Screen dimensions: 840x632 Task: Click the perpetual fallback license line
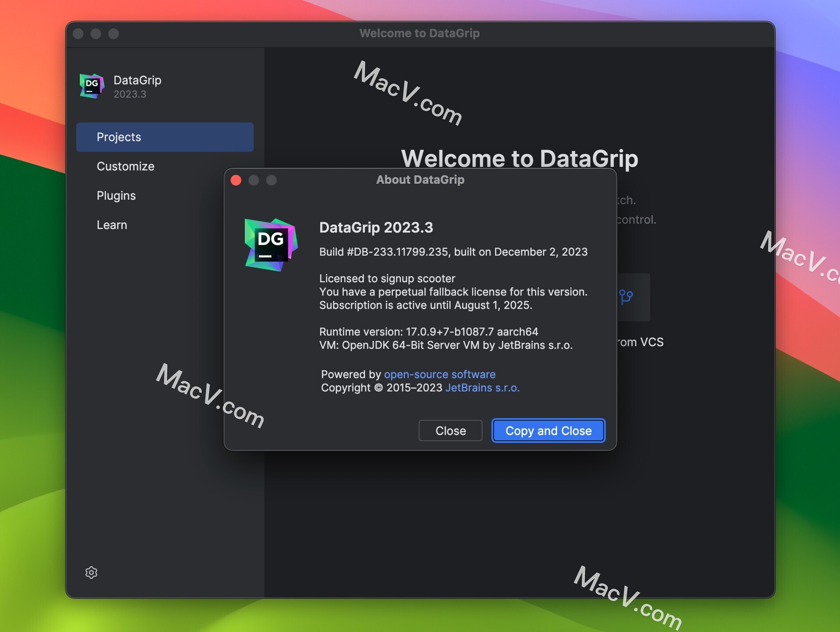coord(453,292)
